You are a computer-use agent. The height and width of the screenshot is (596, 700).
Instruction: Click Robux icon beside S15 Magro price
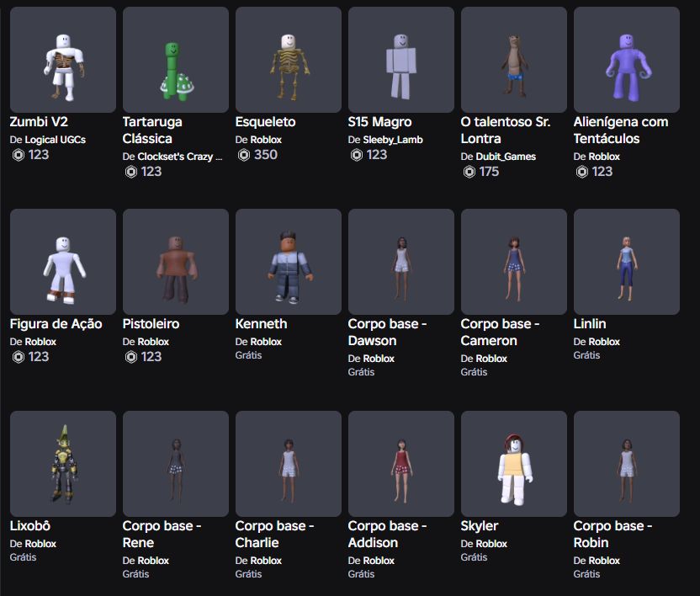pyautogui.click(x=356, y=155)
